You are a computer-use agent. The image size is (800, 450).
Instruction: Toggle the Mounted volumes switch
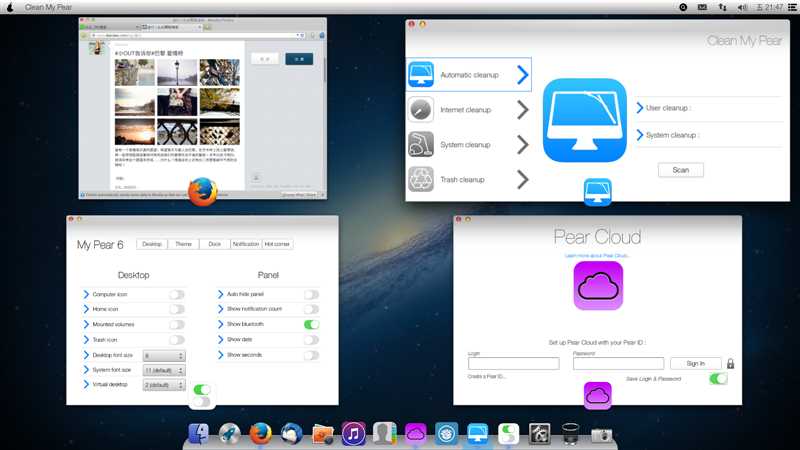(177, 324)
